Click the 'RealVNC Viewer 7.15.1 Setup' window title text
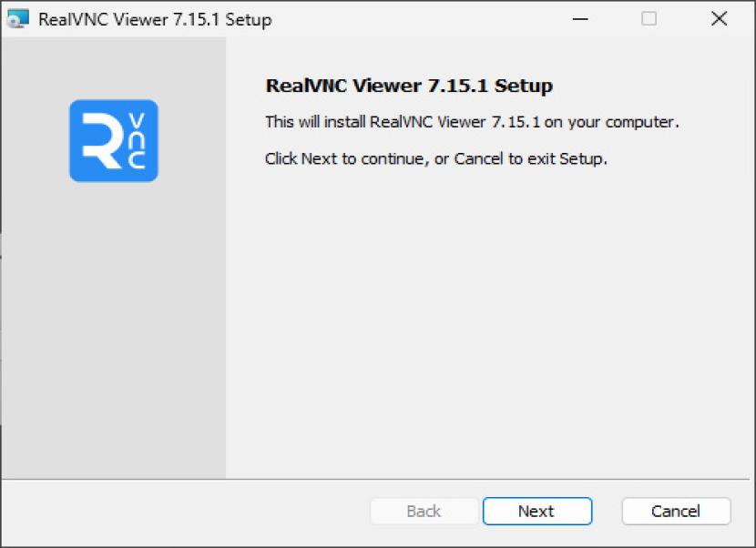Viewport: 756px width, 548px height. point(155,19)
